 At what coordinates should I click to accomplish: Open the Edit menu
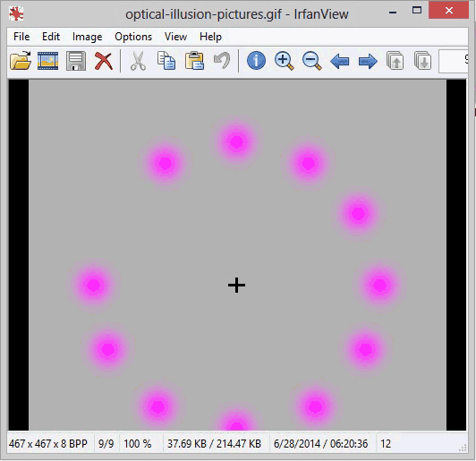tap(51, 37)
